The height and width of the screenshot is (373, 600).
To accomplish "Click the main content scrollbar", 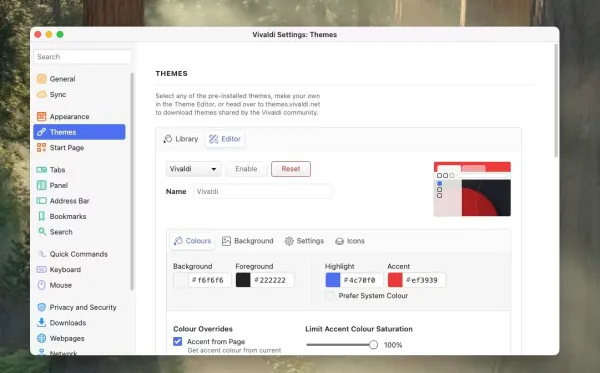I will pyautogui.click(x=556, y=100).
